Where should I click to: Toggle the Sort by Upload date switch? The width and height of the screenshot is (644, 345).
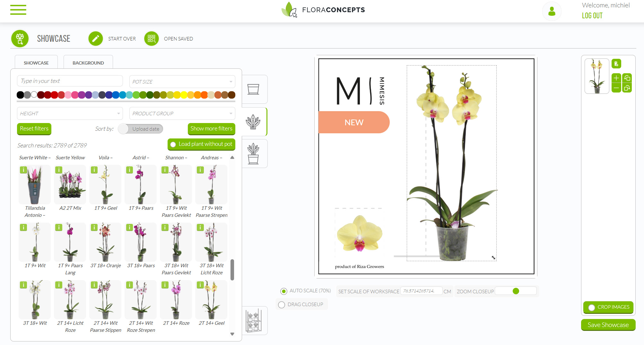click(x=124, y=129)
